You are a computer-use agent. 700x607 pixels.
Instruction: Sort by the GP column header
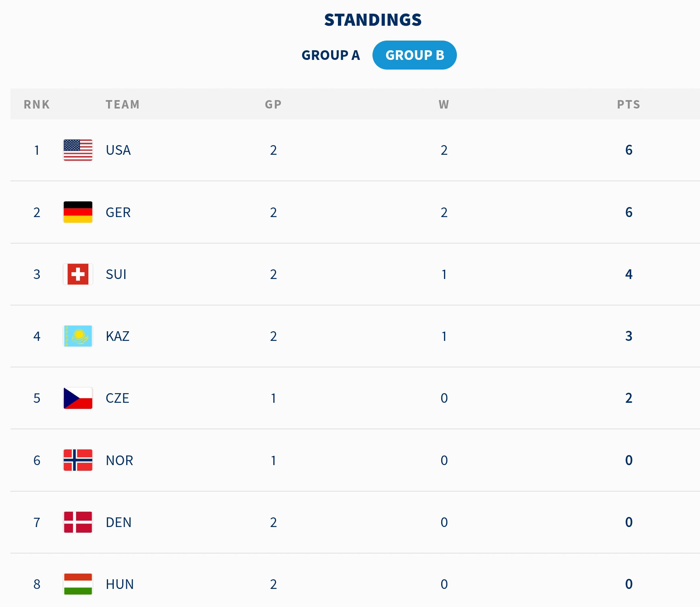point(273,105)
